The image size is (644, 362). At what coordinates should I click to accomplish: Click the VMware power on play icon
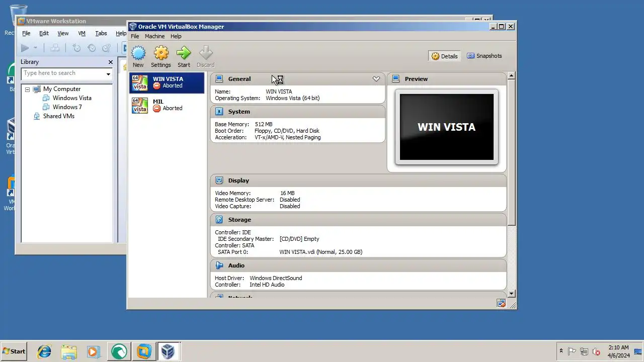click(x=25, y=48)
